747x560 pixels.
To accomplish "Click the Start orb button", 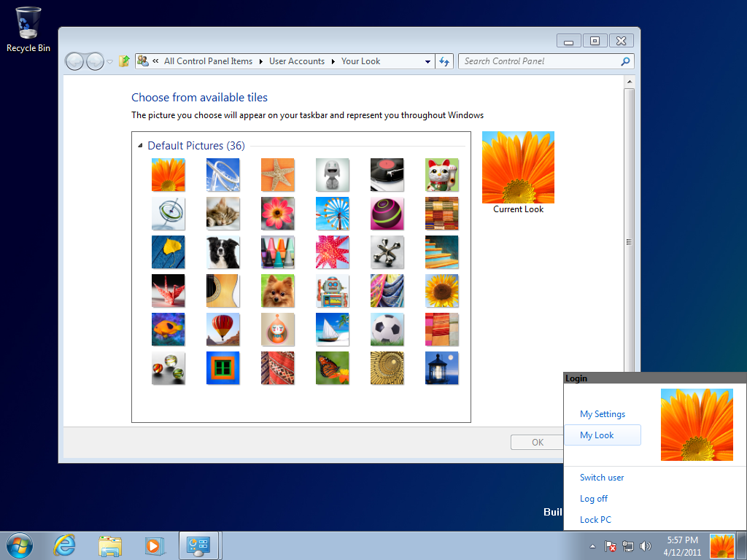I will point(20,545).
